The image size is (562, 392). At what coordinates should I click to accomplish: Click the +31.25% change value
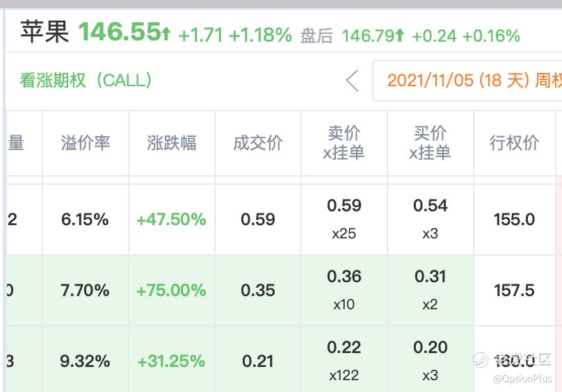[x=171, y=361]
